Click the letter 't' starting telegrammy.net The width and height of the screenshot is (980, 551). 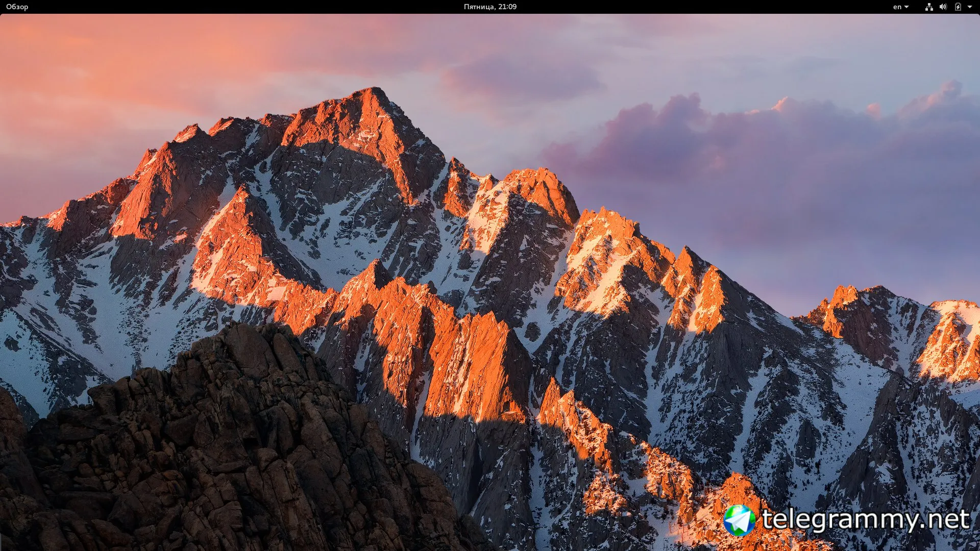[767, 519]
